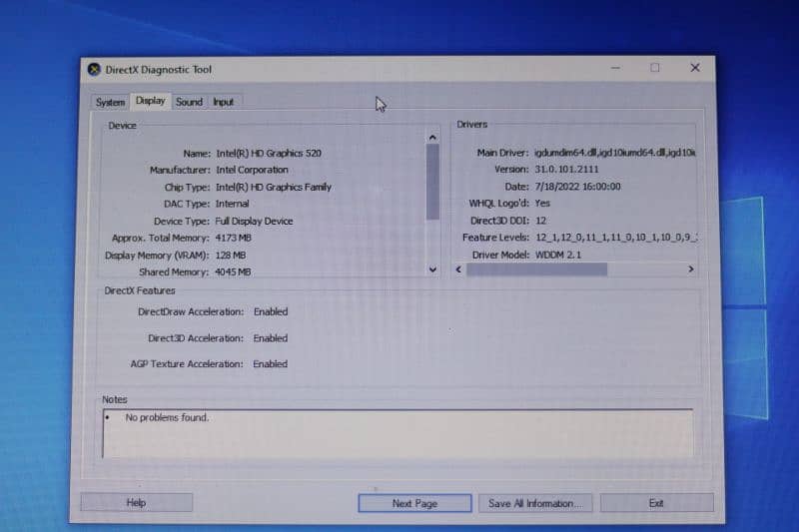This screenshot has width=799, height=532.
Task: Select the text "Intel(R) HD Graphics 520"
Action: click(269, 154)
